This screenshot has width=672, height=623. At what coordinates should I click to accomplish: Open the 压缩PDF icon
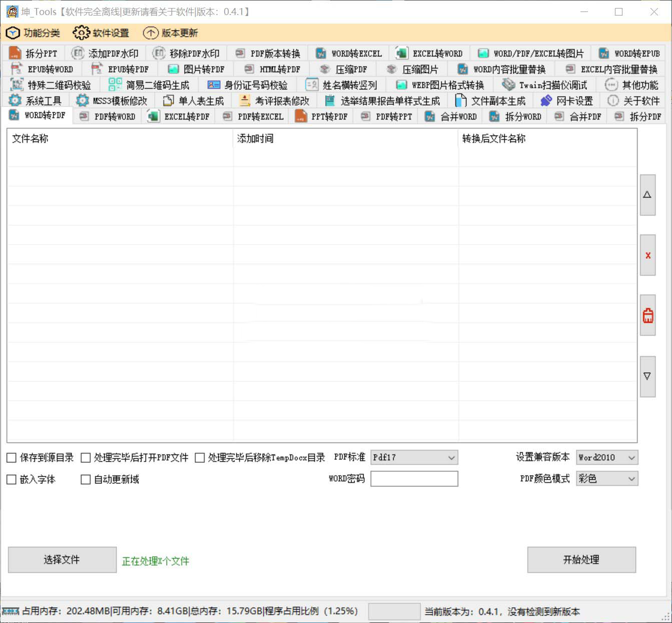point(325,69)
